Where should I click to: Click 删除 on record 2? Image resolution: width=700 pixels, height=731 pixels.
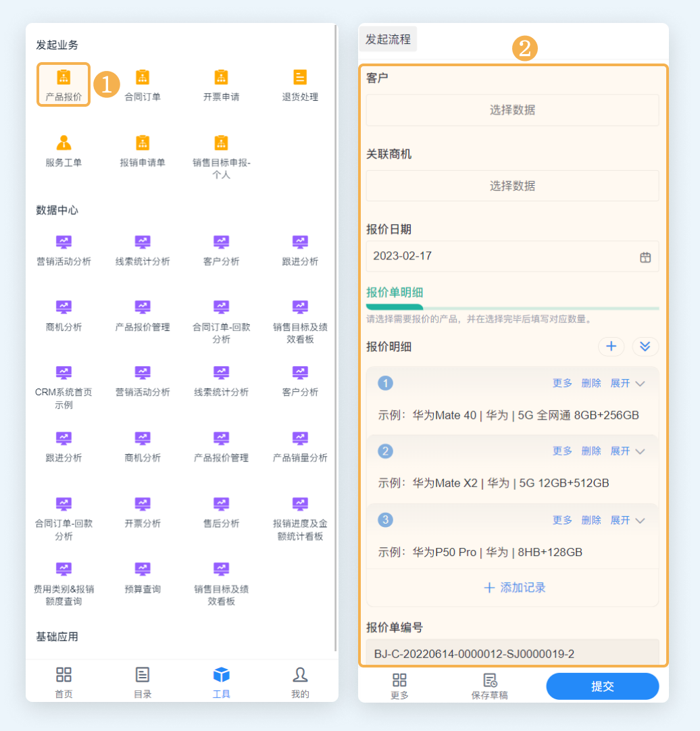[591, 451]
